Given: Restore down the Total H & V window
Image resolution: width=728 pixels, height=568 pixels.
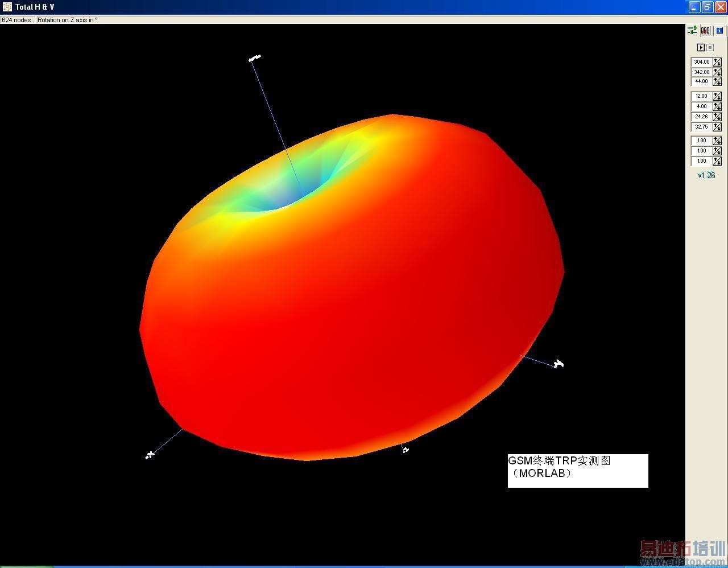Looking at the screenshot, I should tap(708, 7).
